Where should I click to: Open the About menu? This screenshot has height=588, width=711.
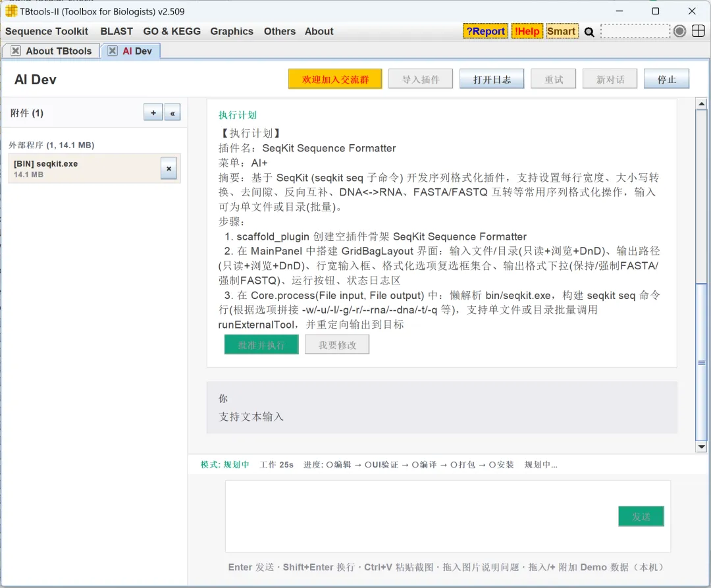[319, 32]
